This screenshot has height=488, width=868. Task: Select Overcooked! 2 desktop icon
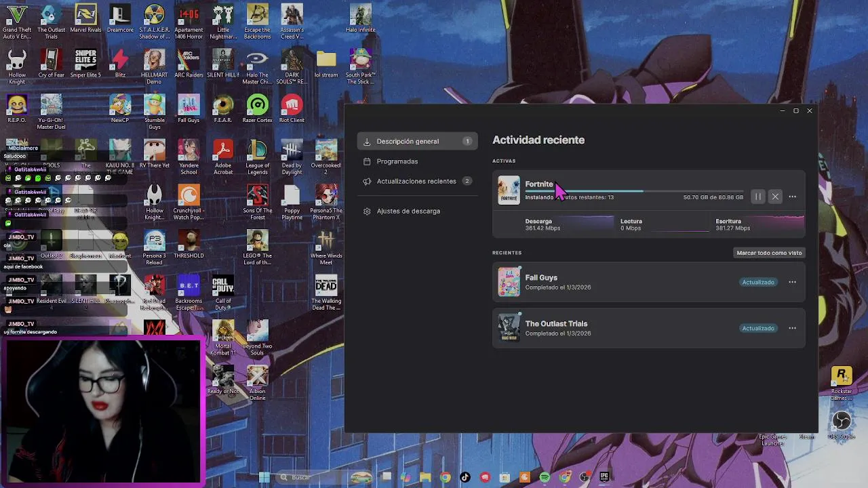pos(326,157)
